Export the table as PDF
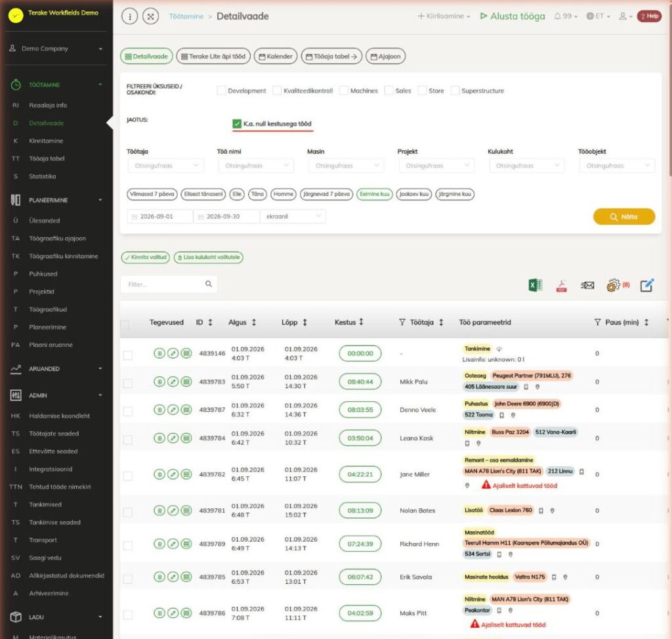This screenshot has width=672, height=639. click(562, 285)
